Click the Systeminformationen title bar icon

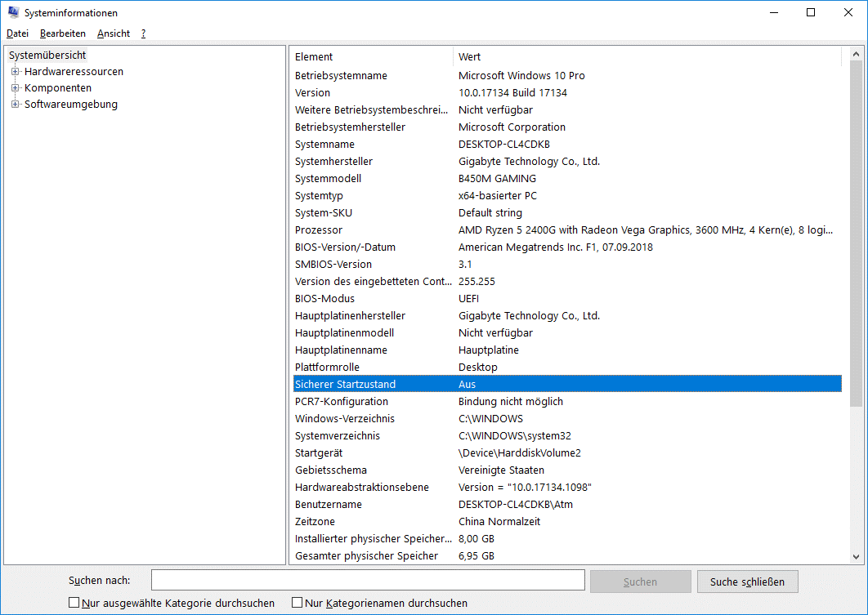[x=13, y=12]
